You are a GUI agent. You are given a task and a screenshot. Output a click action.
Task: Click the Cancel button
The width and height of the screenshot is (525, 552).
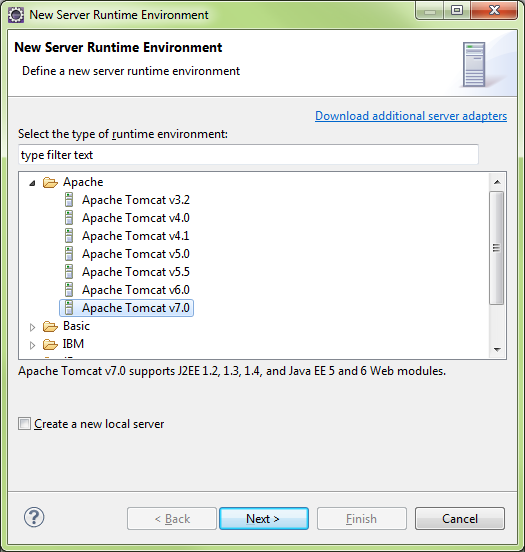[460, 519]
